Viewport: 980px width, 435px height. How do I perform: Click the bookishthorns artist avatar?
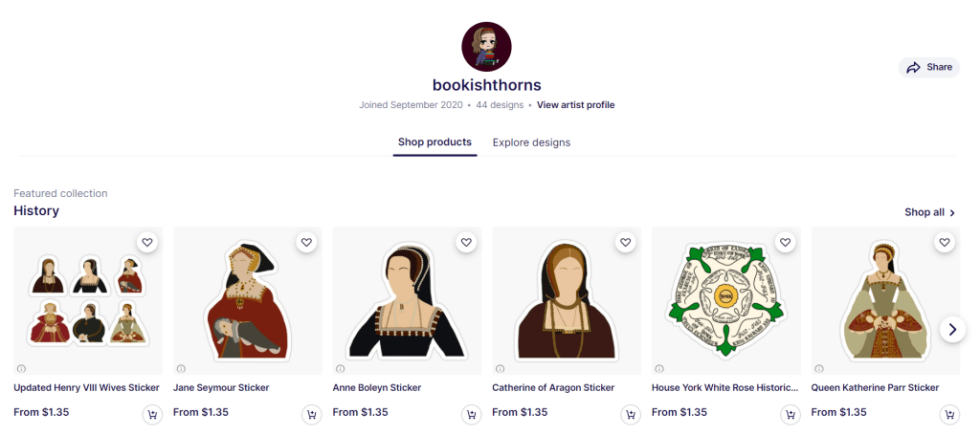click(486, 47)
